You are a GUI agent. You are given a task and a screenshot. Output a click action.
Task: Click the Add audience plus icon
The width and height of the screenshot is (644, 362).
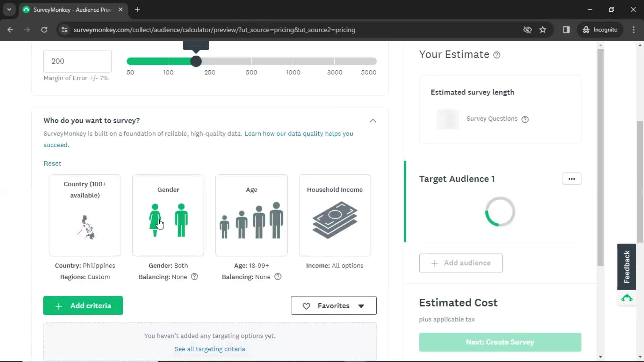point(435,263)
